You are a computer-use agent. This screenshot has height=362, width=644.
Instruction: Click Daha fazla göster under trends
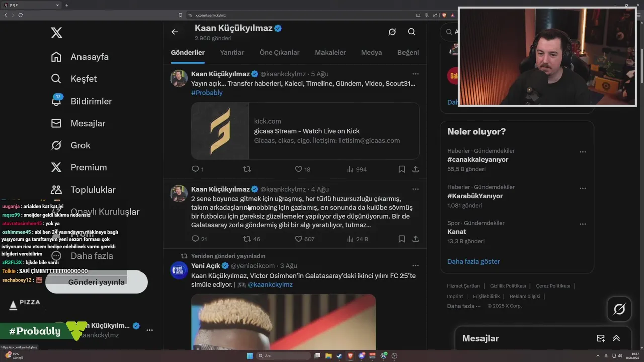point(473,261)
